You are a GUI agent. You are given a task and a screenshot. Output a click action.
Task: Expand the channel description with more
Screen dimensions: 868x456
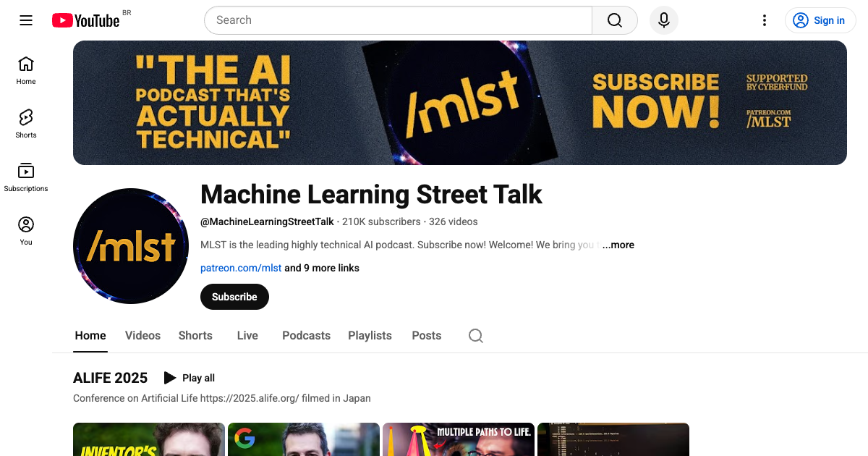pyautogui.click(x=618, y=245)
